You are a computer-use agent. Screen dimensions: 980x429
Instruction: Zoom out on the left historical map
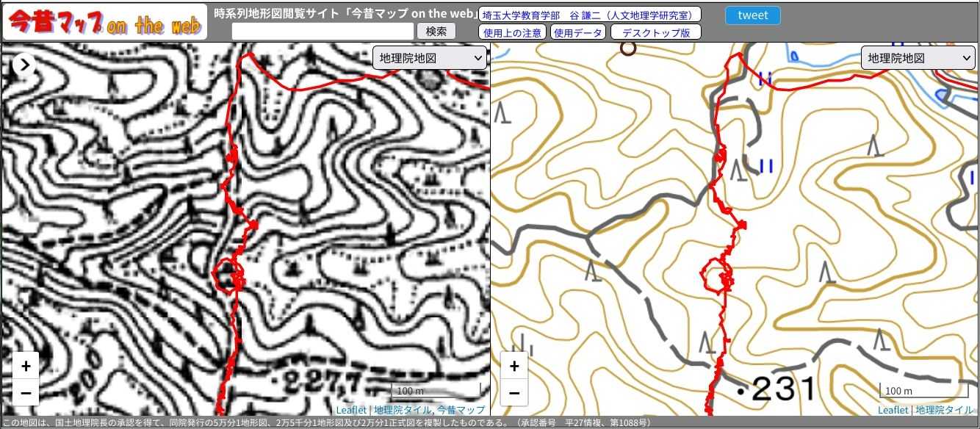click(26, 392)
